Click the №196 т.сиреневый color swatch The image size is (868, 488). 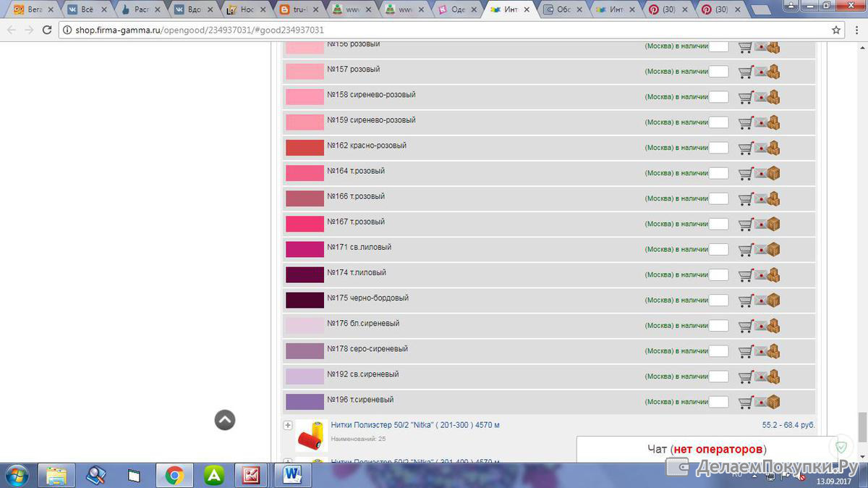pos(305,402)
